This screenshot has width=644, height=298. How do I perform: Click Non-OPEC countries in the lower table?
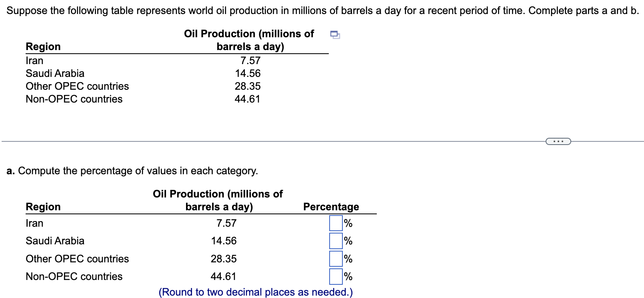click(74, 276)
